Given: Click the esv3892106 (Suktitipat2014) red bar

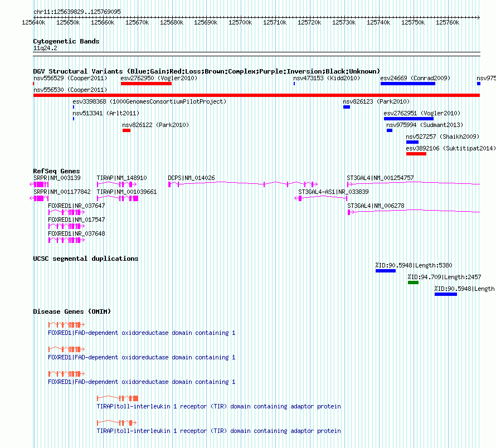Looking at the screenshot, I should point(416,154).
